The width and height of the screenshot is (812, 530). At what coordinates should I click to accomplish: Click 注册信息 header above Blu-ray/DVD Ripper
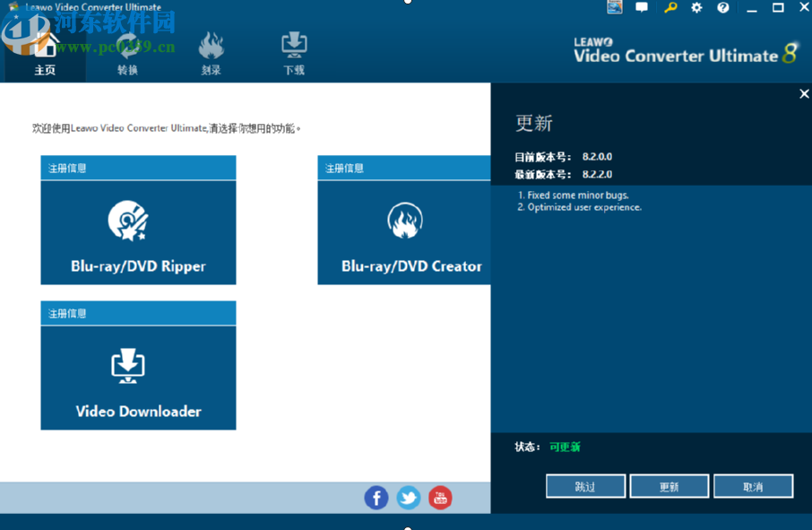coord(138,168)
